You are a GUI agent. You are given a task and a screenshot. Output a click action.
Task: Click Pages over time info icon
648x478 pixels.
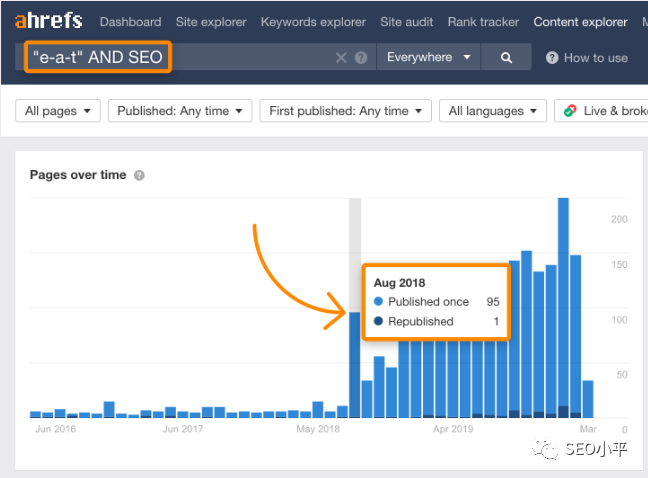139,175
